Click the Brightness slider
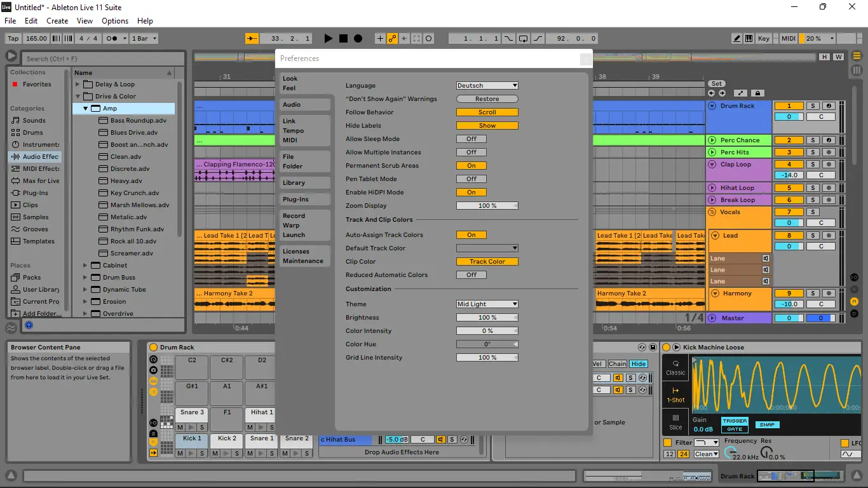 [487, 318]
